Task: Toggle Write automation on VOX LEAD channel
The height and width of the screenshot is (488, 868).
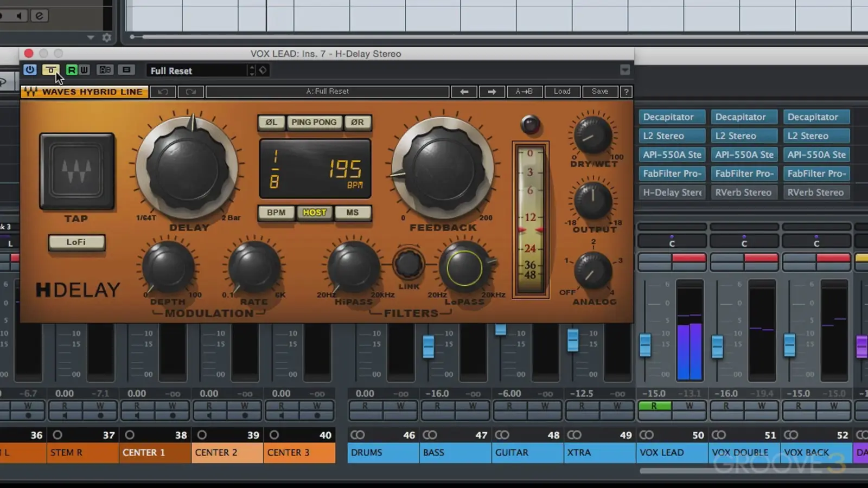Action: pos(690,406)
